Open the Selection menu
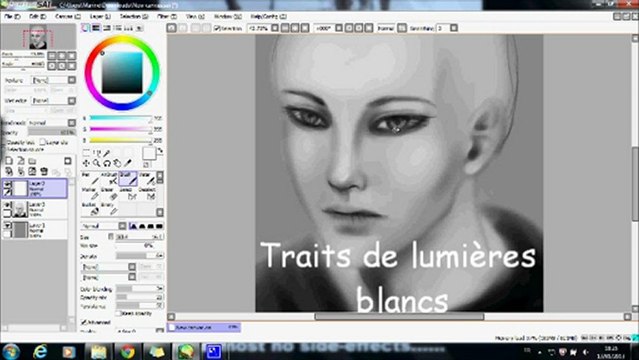The height and width of the screenshot is (360, 639). coord(134,16)
